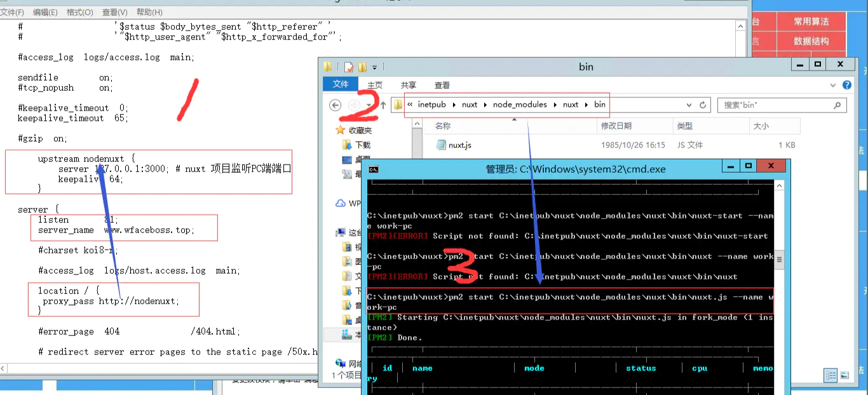Click the text editor vertical scrollbar up arrow
This screenshot has height=395, width=868.
(740, 25)
